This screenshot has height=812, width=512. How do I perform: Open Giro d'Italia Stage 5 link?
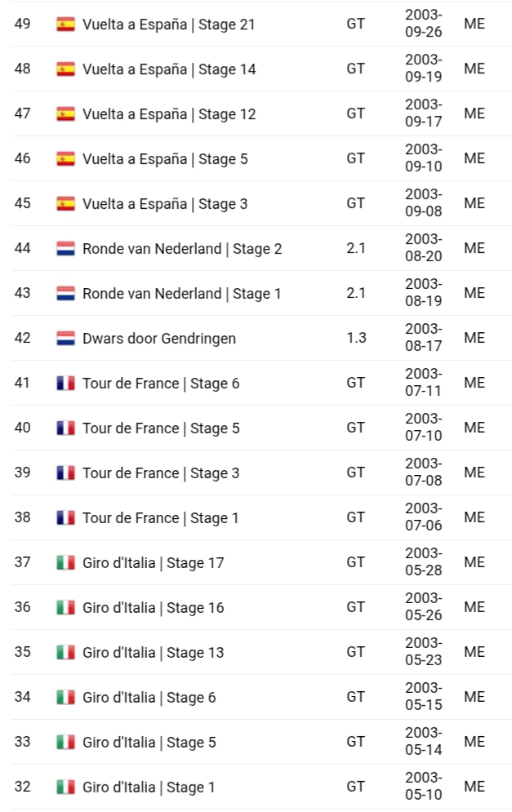coord(149,742)
